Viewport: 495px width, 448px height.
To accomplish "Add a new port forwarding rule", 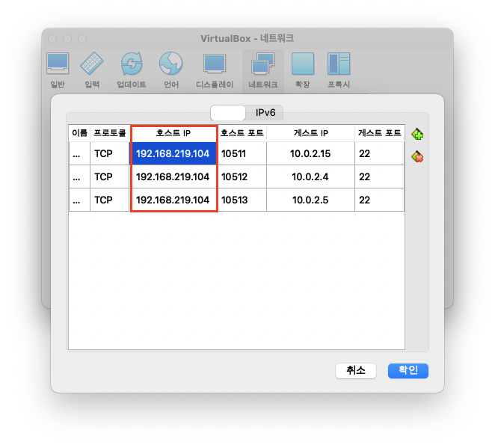I will [x=417, y=134].
